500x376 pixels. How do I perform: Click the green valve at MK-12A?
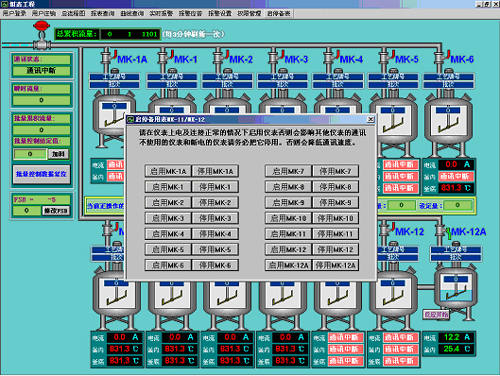(449, 233)
